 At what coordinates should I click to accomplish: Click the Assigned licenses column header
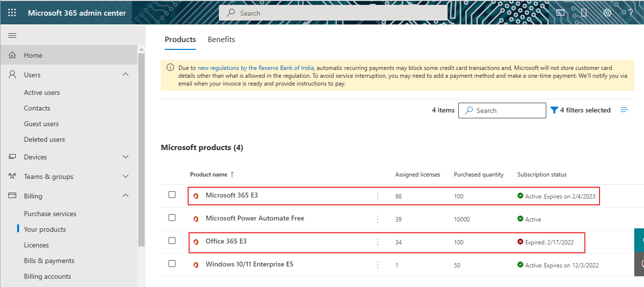click(x=418, y=175)
